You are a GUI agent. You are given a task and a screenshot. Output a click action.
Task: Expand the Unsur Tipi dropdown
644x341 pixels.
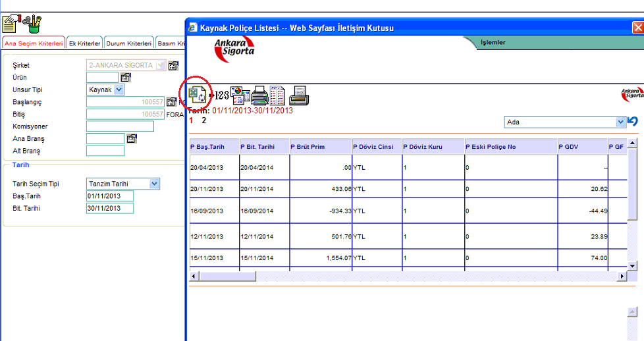coord(119,90)
